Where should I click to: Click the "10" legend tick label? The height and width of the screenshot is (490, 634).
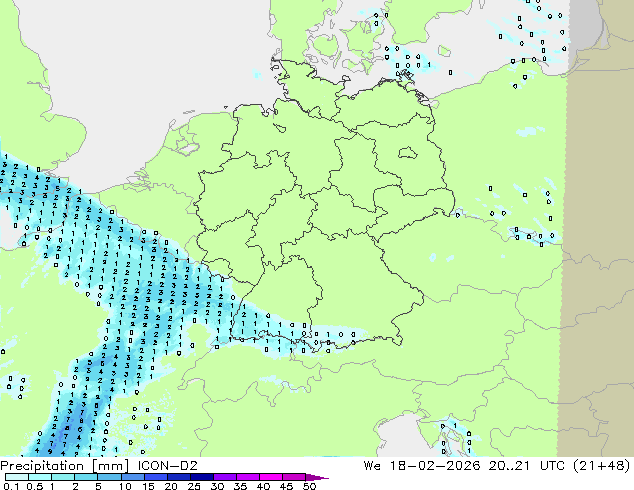pyautogui.click(x=125, y=486)
